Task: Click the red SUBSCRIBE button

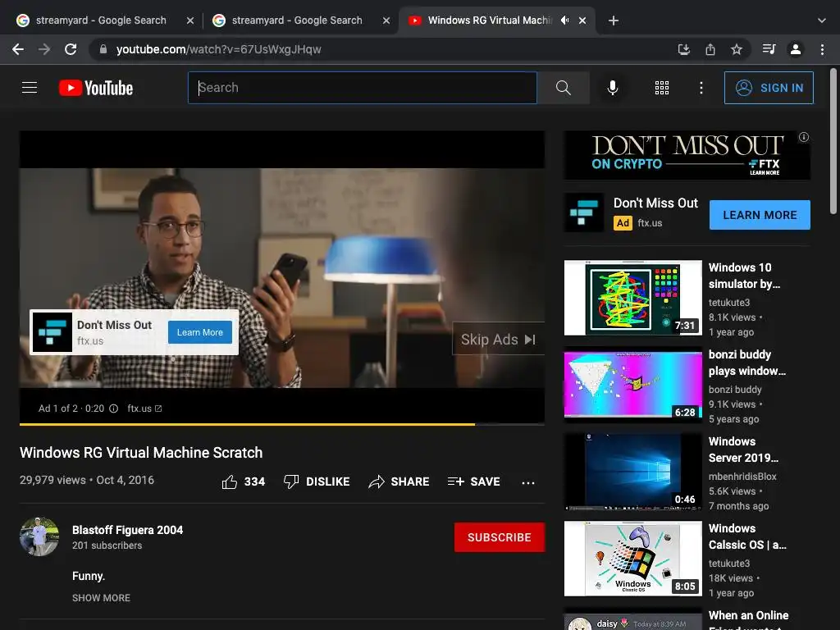Action: 500,537
